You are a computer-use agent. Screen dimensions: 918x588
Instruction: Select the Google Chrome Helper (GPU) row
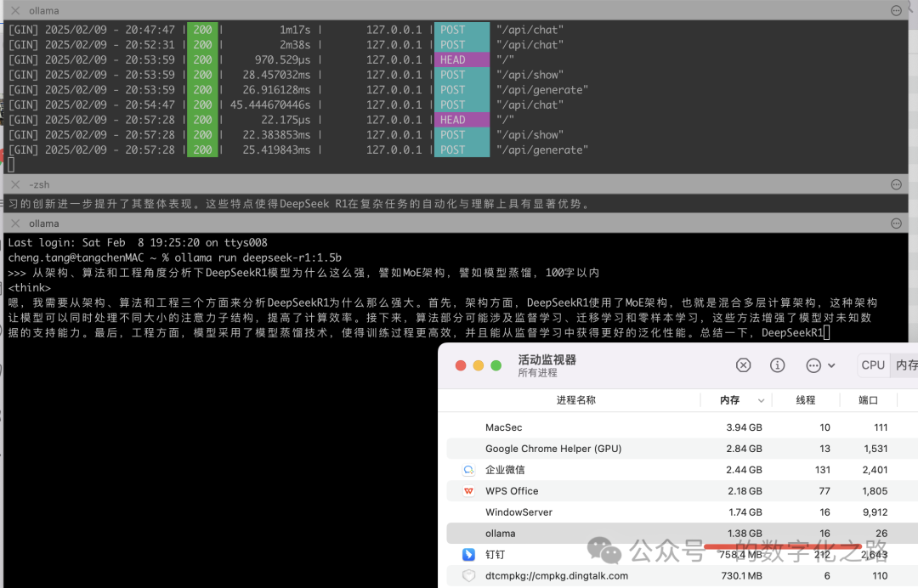[595, 449]
